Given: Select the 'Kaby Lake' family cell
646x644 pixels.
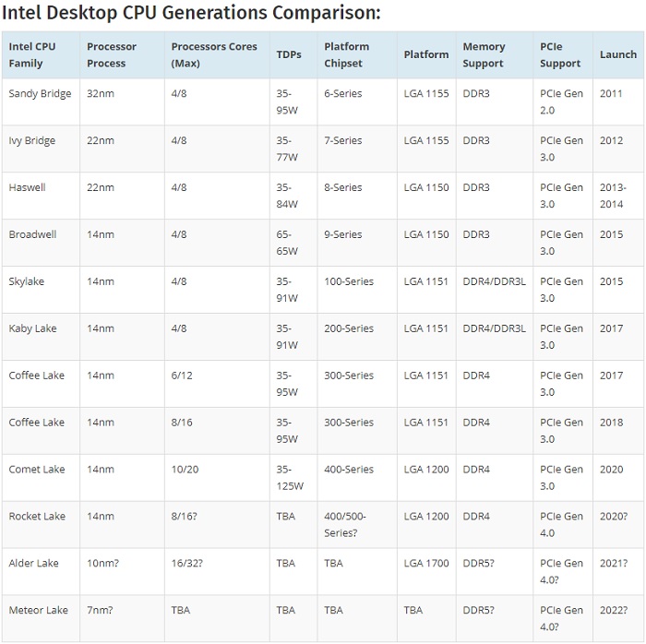Looking at the screenshot, I should point(32,328).
